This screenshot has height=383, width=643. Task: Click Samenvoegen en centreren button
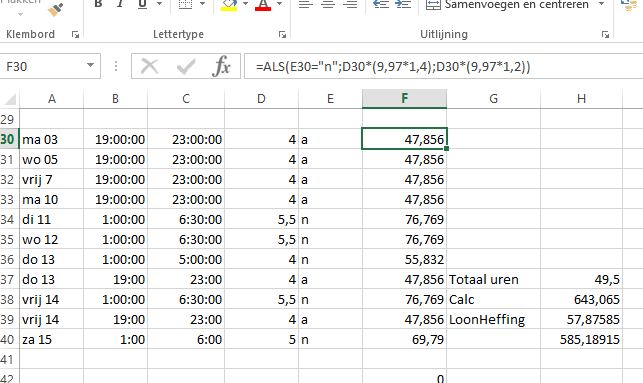(508, 5)
